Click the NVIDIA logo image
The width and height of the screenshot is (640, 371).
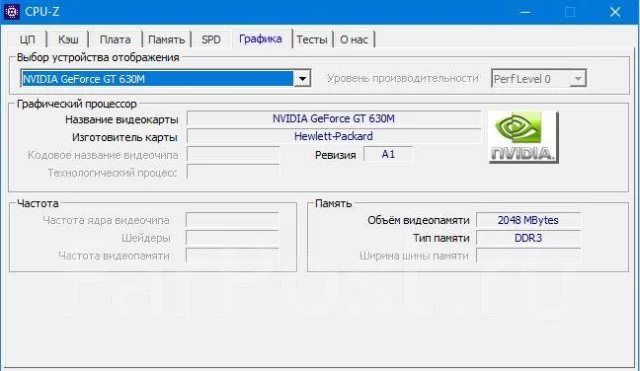tap(523, 137)
